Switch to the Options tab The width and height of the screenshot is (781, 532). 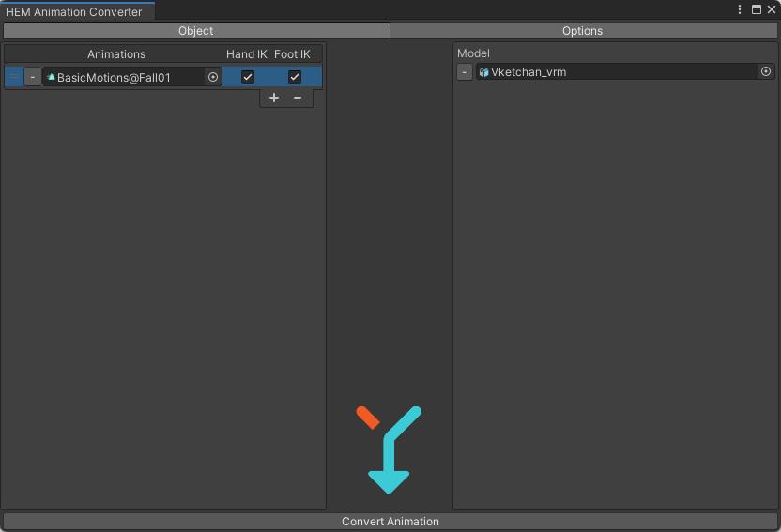[582, 31]
